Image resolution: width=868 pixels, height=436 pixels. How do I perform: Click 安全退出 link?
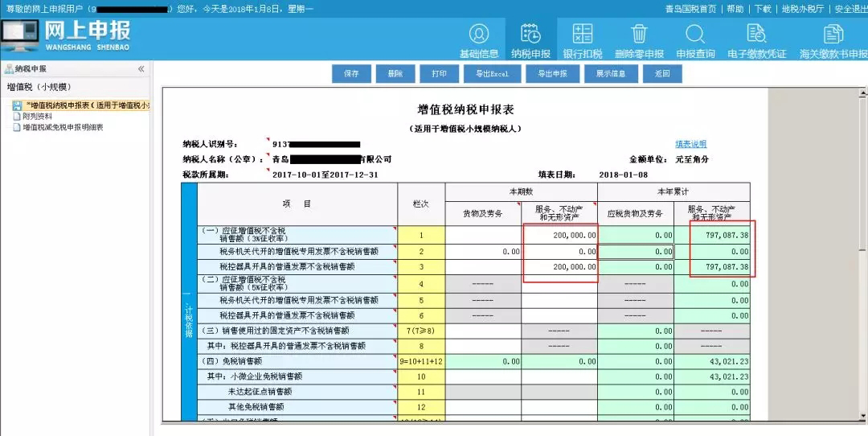tap(851, 9)
